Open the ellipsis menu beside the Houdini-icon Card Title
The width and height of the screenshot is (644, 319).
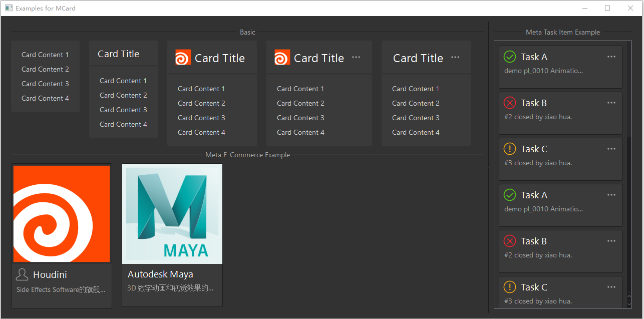pos(356,57)
